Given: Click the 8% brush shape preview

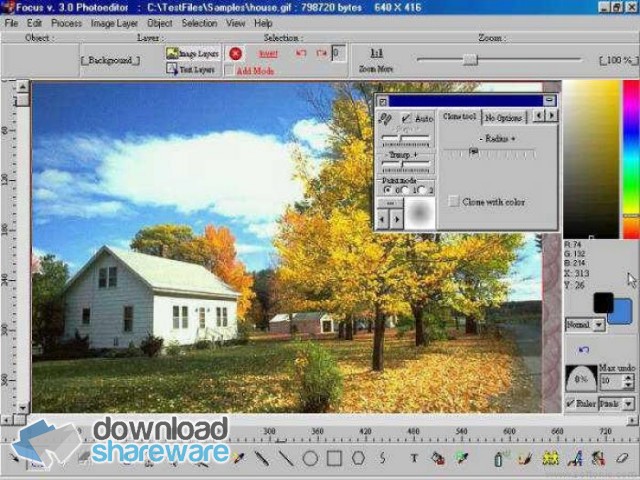Looking at the screenshot, I should 581,378.
